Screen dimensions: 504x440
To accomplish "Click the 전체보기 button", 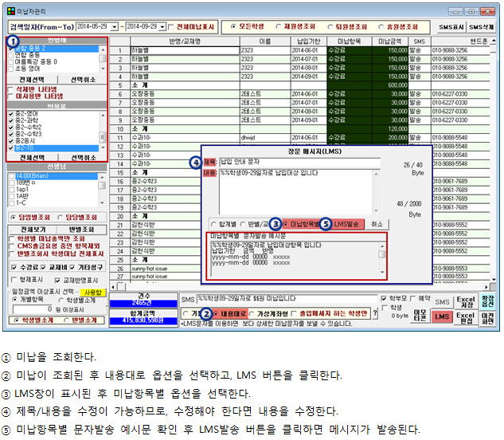I will pyautogui.click(x=33, y=230).
